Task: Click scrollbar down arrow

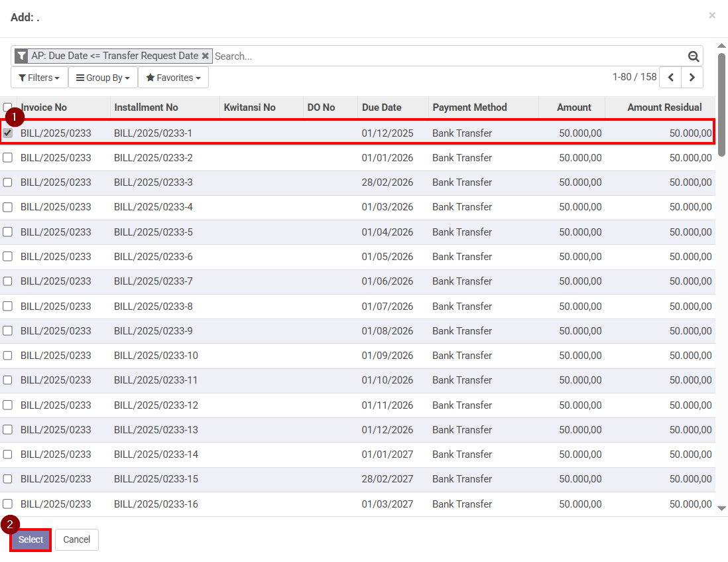Action: coord(721,508)
